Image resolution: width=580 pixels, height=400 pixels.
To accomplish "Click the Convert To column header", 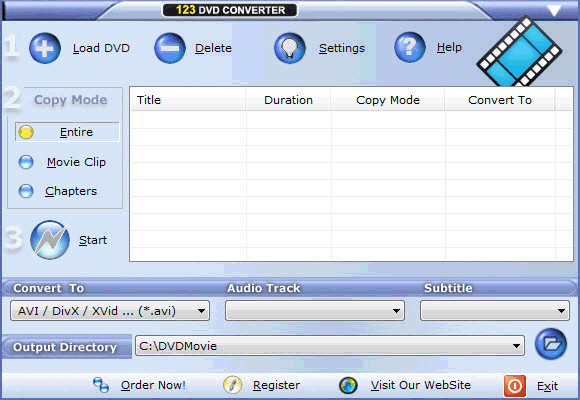I will pos(500,100).
